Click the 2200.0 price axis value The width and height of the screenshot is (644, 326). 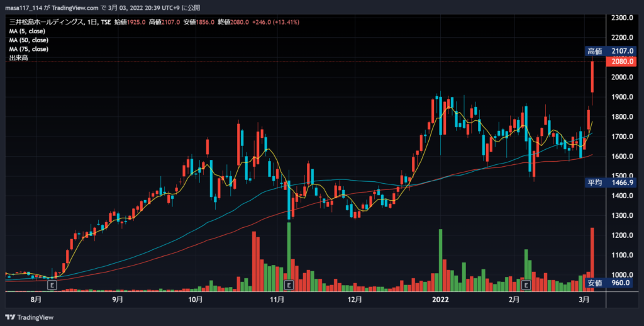(x=622, y=38)
